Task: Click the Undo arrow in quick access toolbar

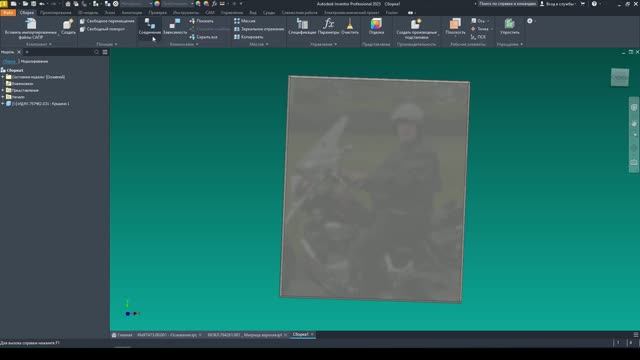Action: coord(42,4)
